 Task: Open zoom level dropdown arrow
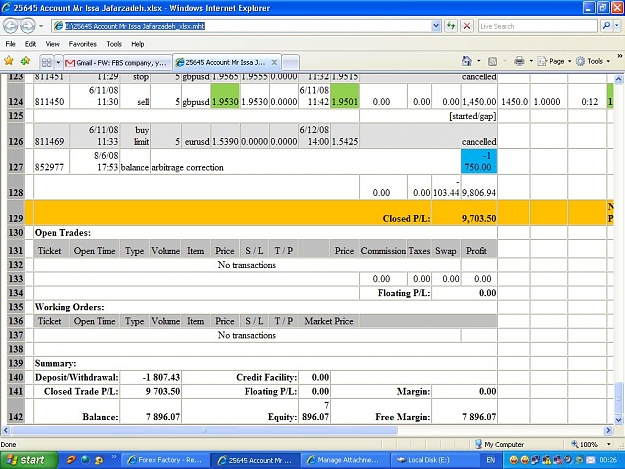(x=609, y=444)
